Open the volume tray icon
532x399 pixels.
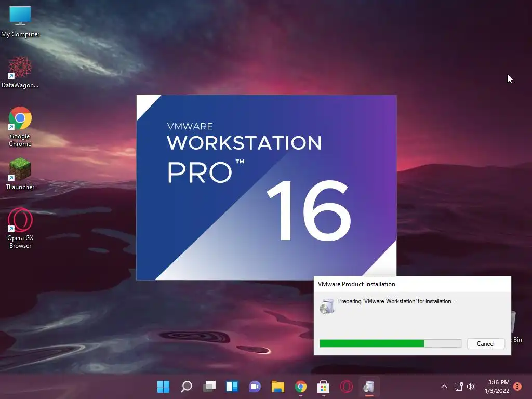[x=471, y=387]
